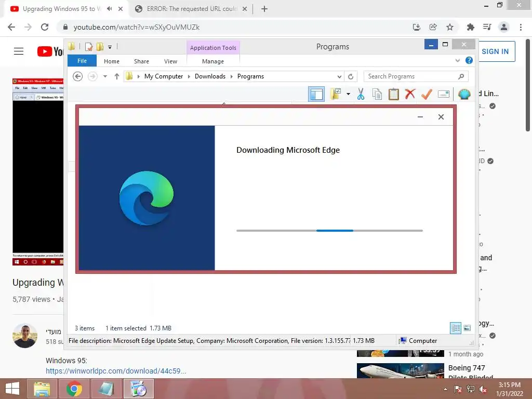Screen dimensions: 532x399
Task: Expand the address bar history dropdown
Action: point(339,77)
